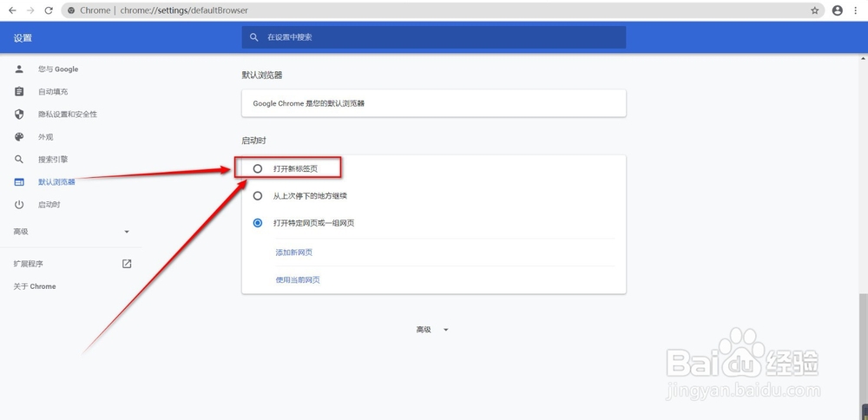The width and height of the screenshot is (868, 420).
Task: Select the 打开特定网页或一组网页 radio button
Action: [x=258, y=223]
